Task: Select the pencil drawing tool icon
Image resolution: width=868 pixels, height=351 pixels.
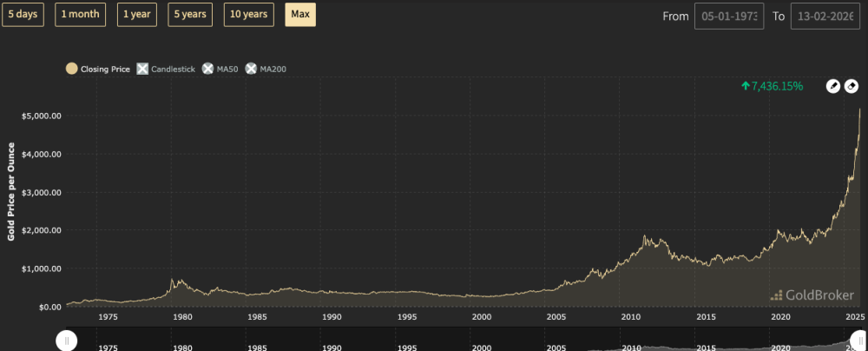Action: tap(832, 86)
